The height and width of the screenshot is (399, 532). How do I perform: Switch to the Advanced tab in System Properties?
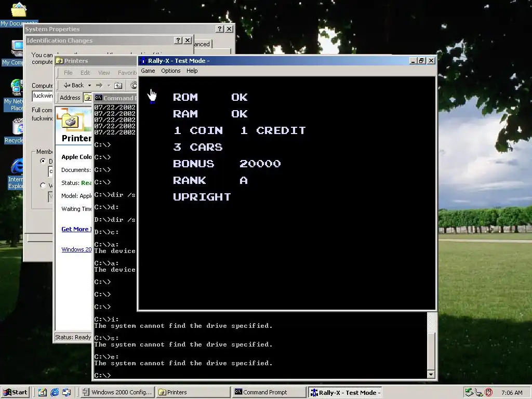(203, 44)
